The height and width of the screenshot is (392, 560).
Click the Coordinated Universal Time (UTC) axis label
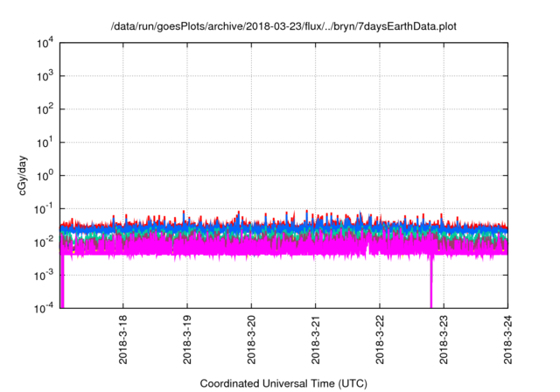tap(283, 383)
